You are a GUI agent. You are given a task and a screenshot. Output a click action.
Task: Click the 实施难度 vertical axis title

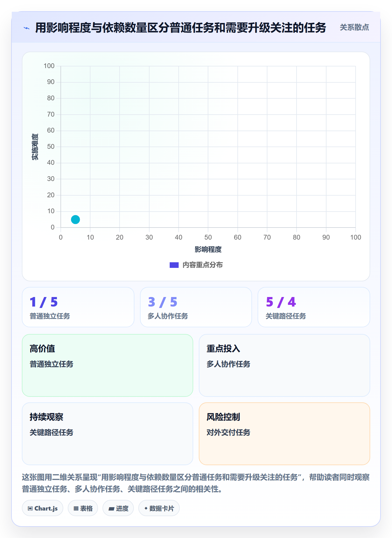[35, 147]
